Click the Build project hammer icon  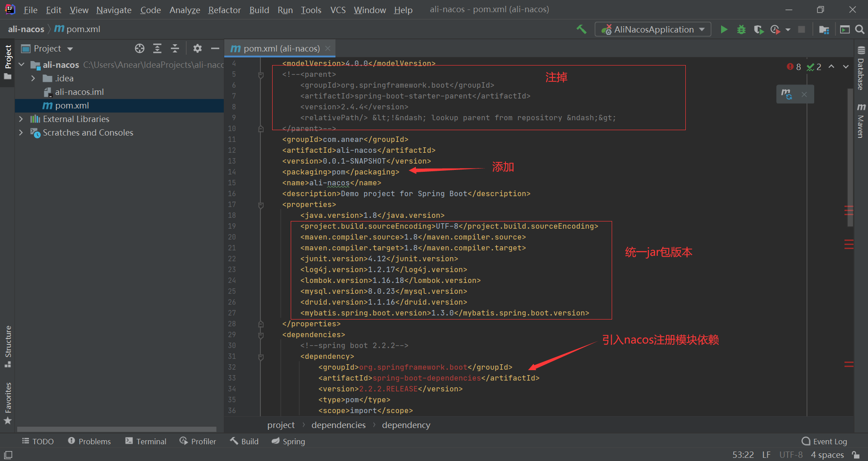[581, 29]
